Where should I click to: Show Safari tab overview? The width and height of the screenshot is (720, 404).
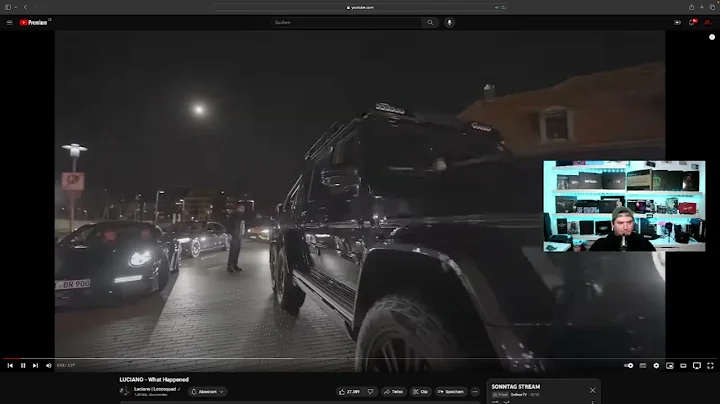coord(712,7)
